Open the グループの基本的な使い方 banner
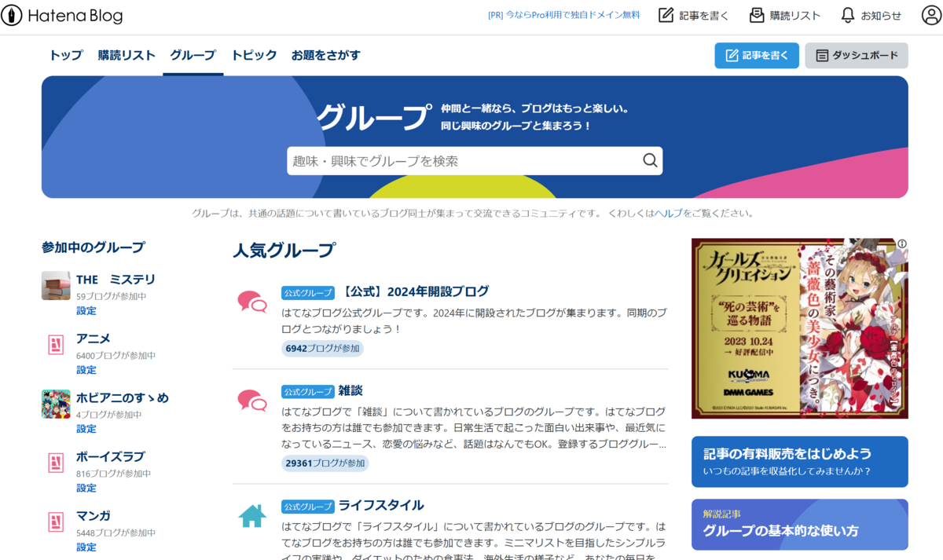The height and width of the screenshot is (560, 943). [x=800, y=525]
